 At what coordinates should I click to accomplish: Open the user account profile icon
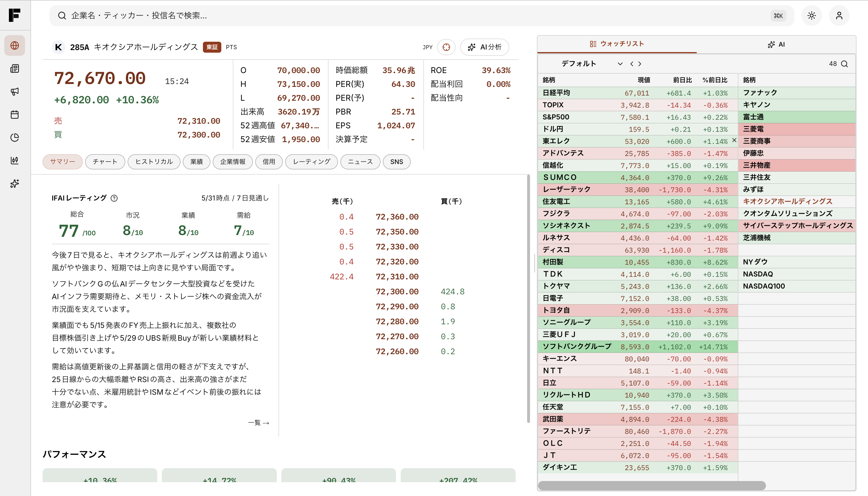(x=839, y=16)
